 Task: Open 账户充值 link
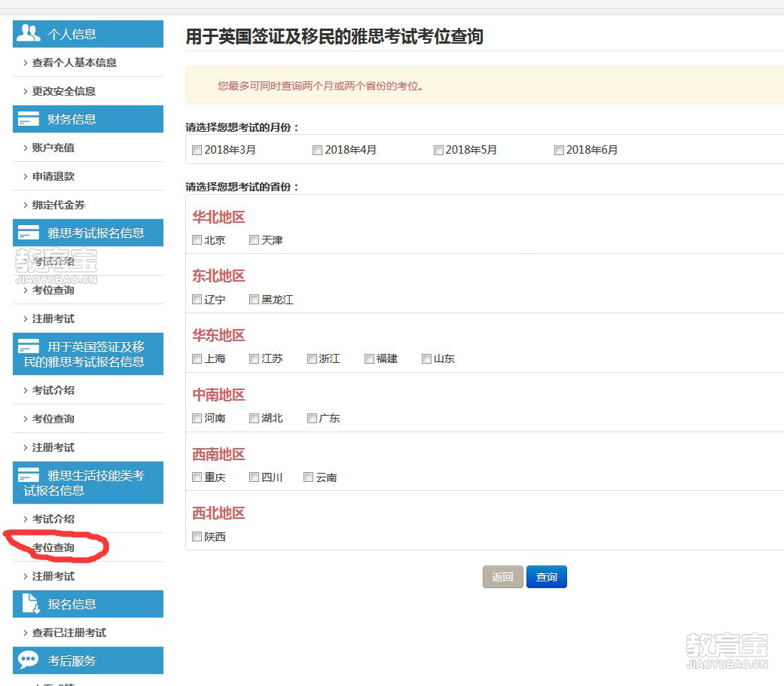click(53, 148)
